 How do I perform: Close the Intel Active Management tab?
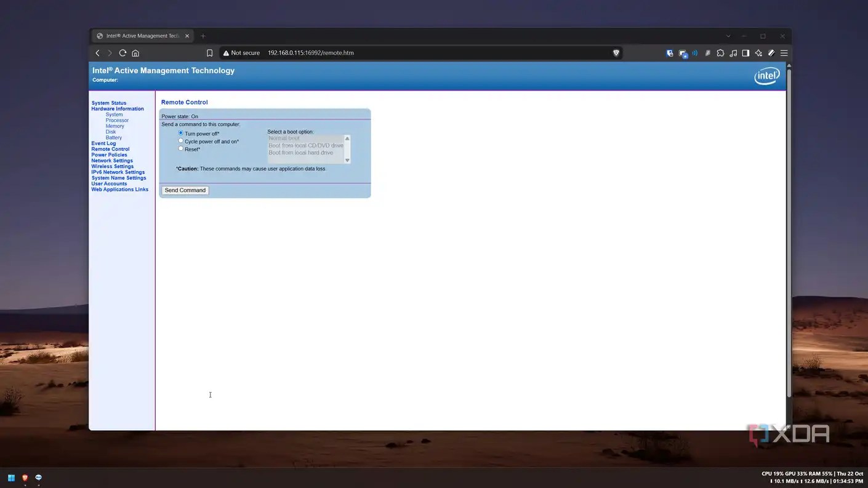(x=188, y=36)
